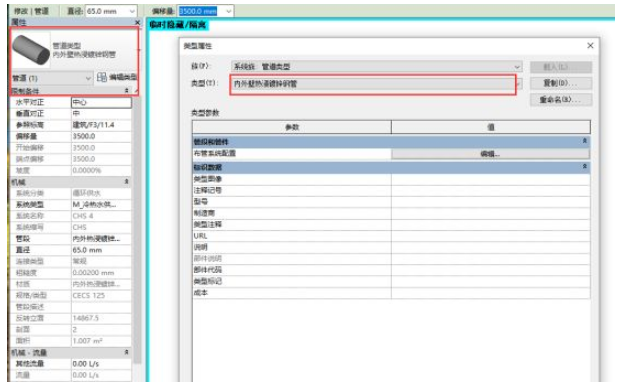Click the 系统名称 value CHS 4

[101, 216]
